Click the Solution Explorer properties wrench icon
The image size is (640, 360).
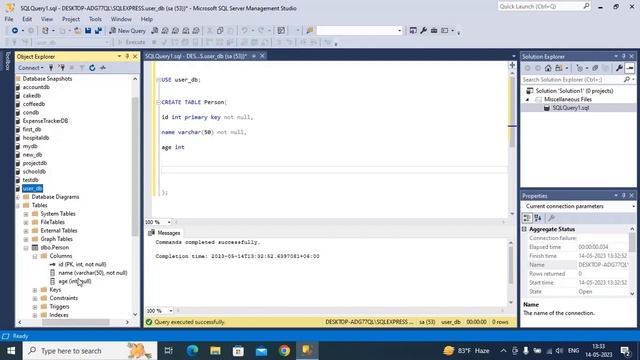click(x=619, y=68)
